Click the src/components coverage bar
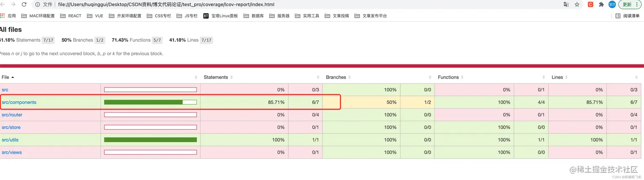The image size is (644, 180). [150, 102]
